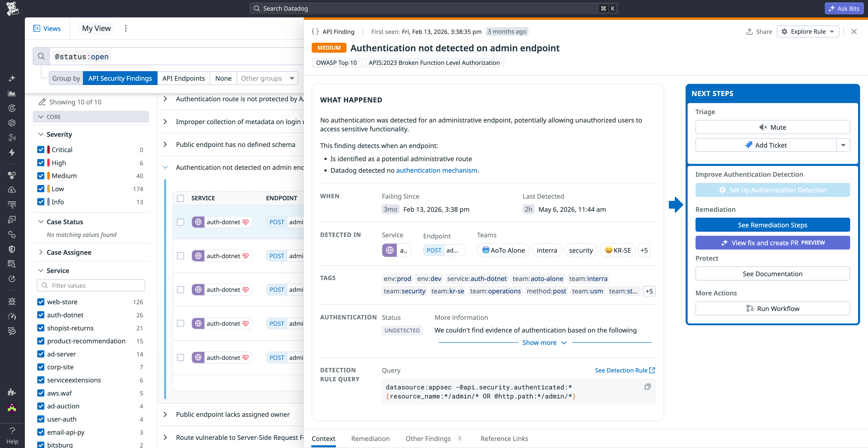Screen dimensions: 868x448
Task: Toggle the Critical severity checkbox
Action: 41,150
